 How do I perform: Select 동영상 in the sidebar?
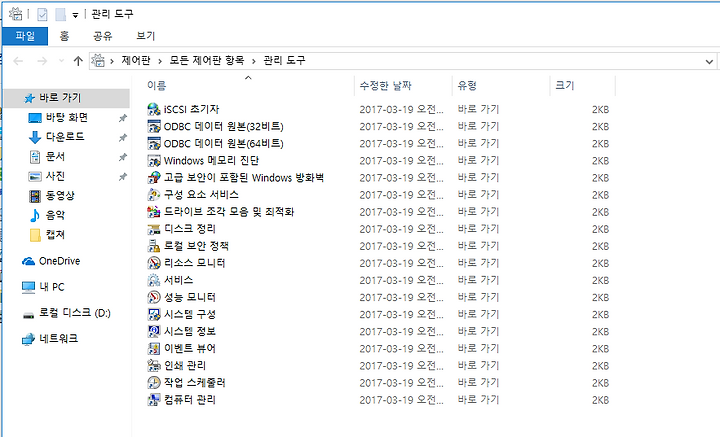point(60,196)
